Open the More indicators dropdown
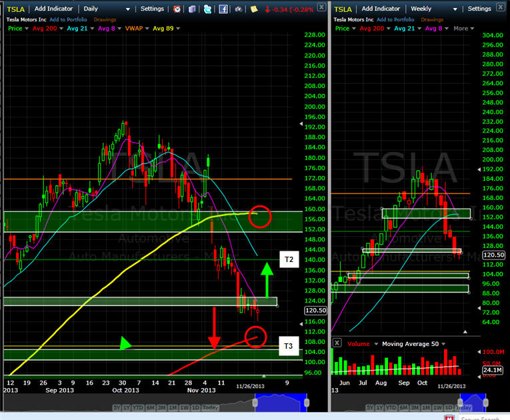Viewport: 510px width, 420px height. coord(464,29)
